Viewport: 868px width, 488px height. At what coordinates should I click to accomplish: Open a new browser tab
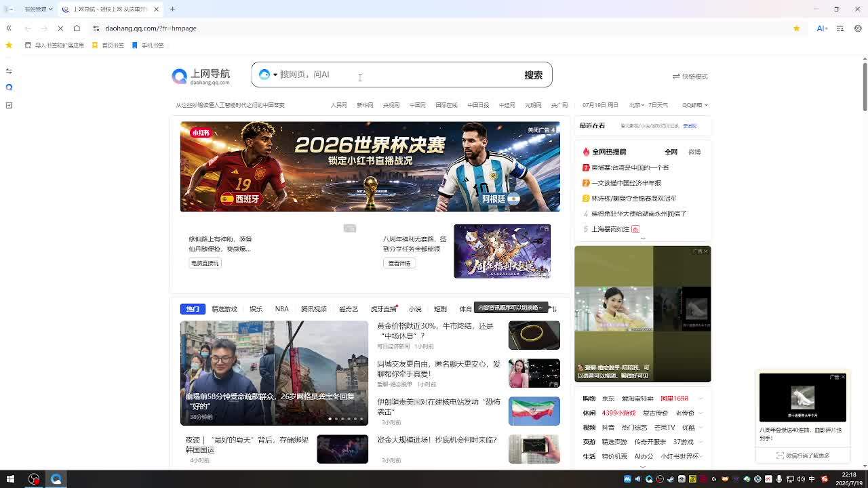click(x=172, y=9)
